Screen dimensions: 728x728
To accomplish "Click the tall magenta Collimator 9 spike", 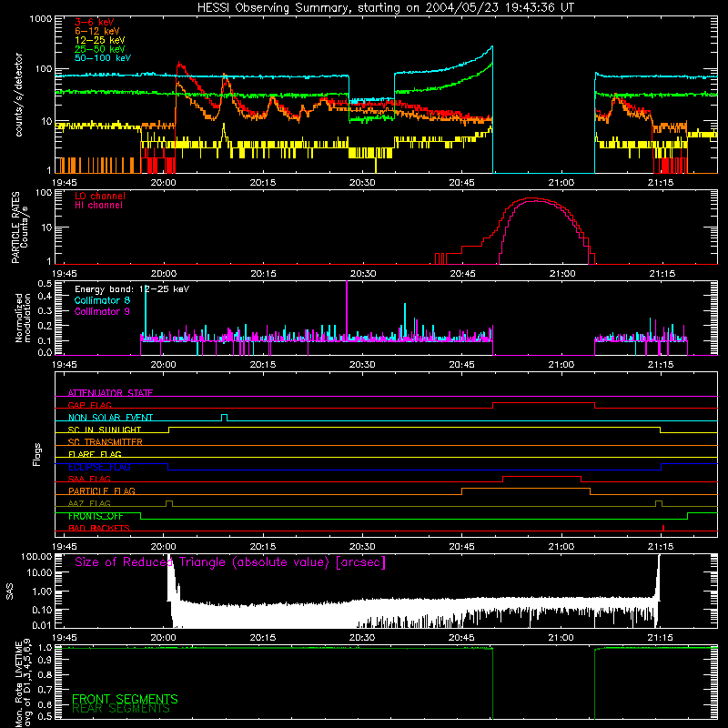I will pos(347,308).
